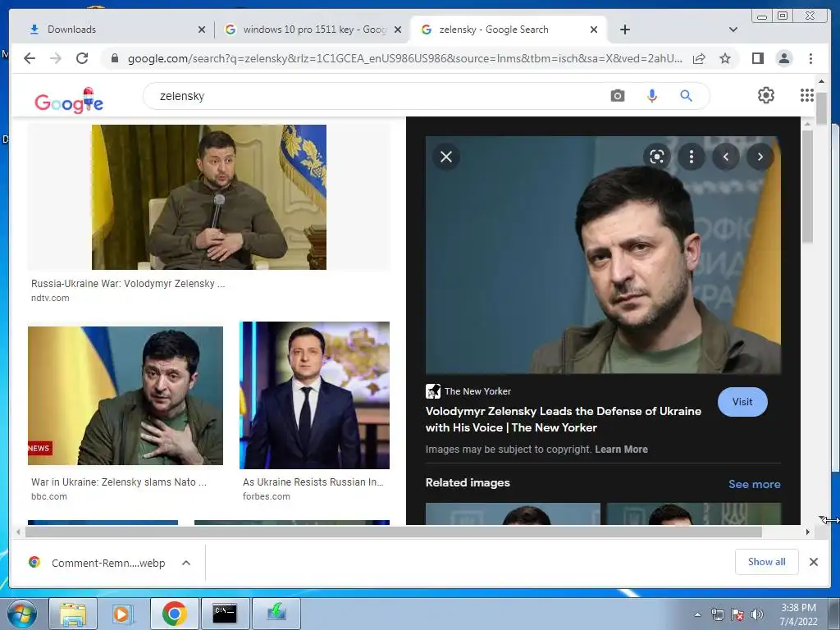The image size is (840, 630).
Task: Show the previous image in preview
Action: (726, 157)
